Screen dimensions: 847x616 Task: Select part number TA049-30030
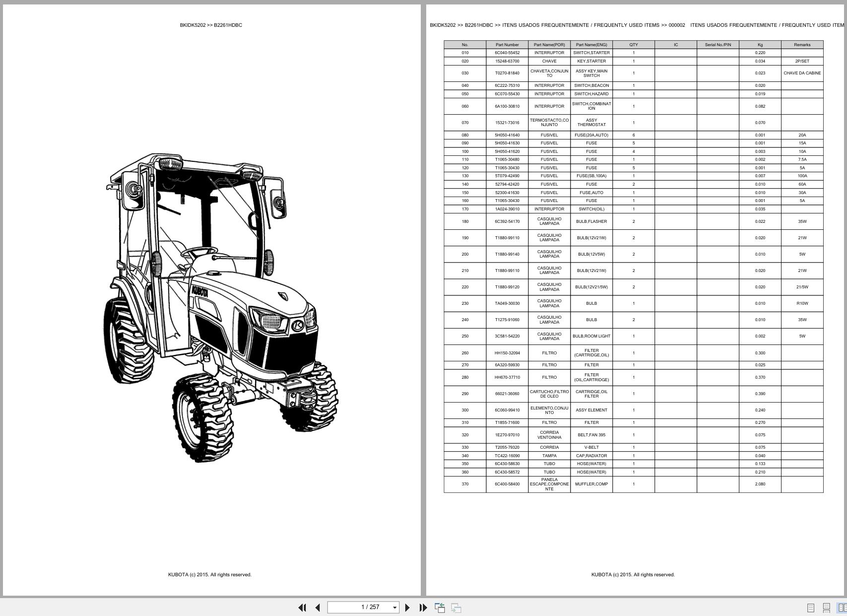[507, 303]
